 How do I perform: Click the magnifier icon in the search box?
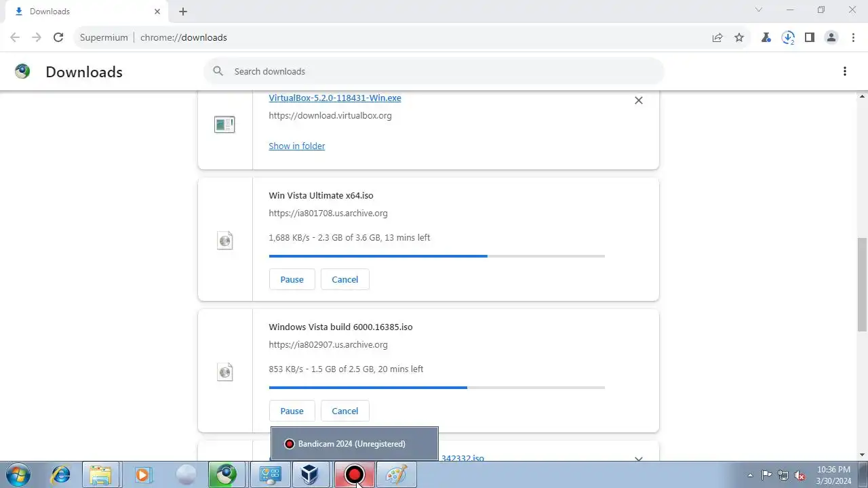point(218,71)
